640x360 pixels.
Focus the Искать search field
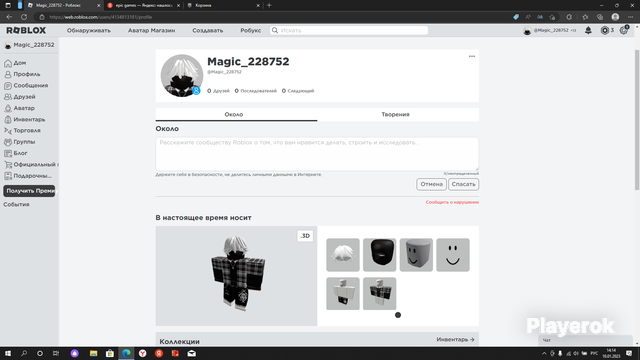[x=349, y=31]
